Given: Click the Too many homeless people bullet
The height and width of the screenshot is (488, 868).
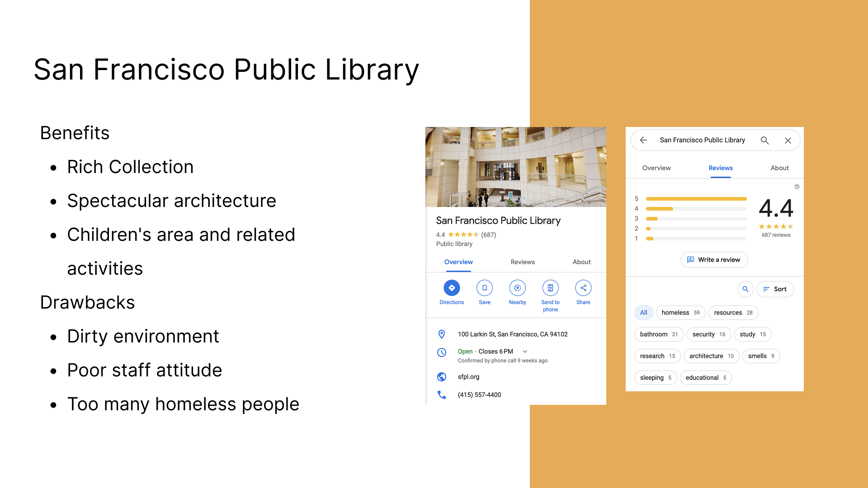Looking at the screenshot, I should click(183, 404).
